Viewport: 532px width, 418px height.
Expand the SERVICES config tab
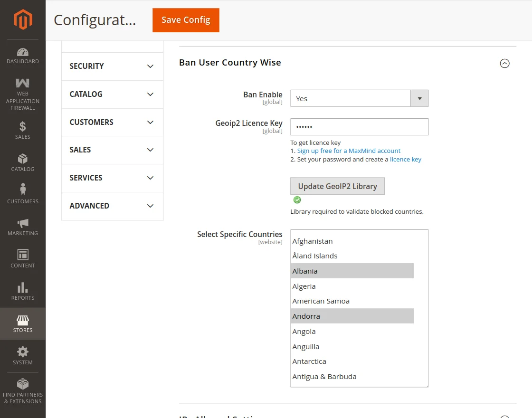113,178
